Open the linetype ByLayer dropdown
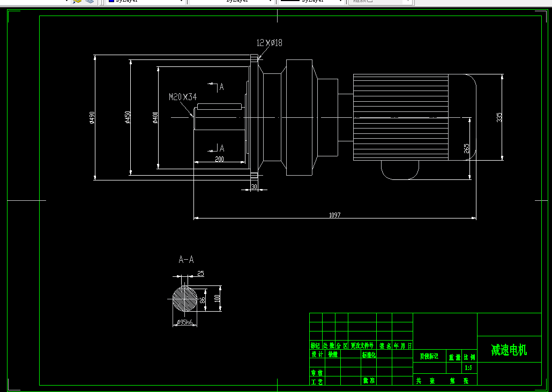Screen dimensions: 552x392 [x=232, y=2]
